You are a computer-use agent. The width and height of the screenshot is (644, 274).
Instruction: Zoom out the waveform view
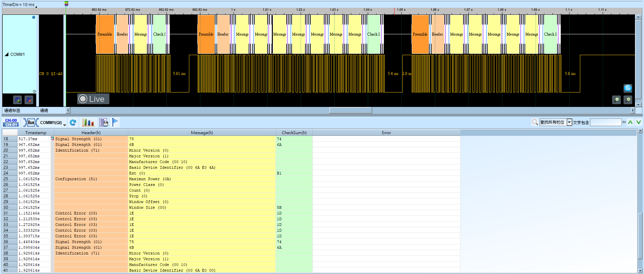(x=616, y=100)
